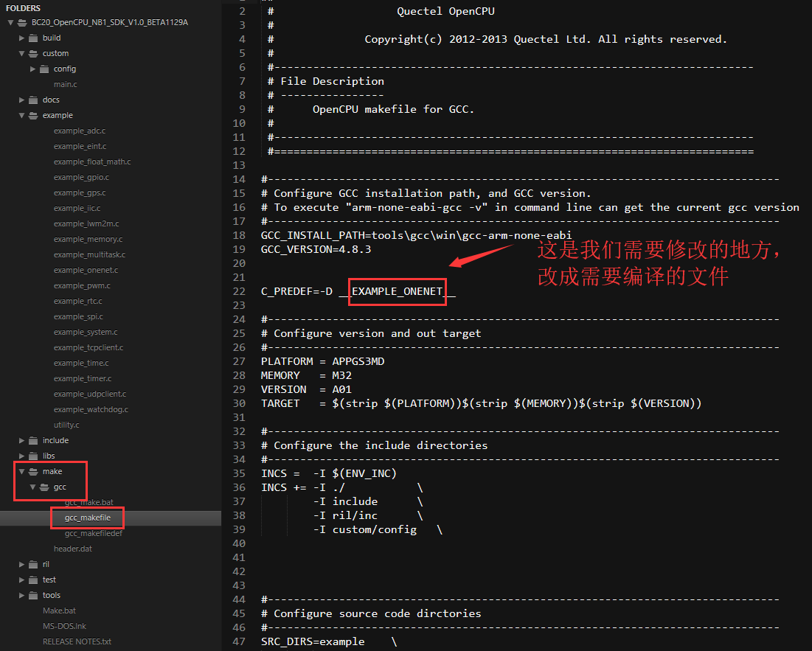Open example_udpclient.c file
The width and height of the screenshot is (812, 651).
coord(89,394)
